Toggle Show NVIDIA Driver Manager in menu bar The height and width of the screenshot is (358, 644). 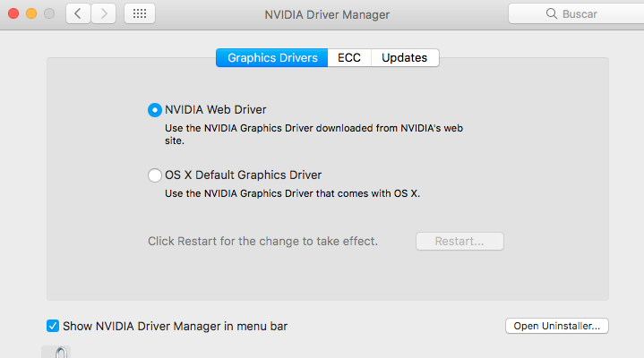coord(53,326)
